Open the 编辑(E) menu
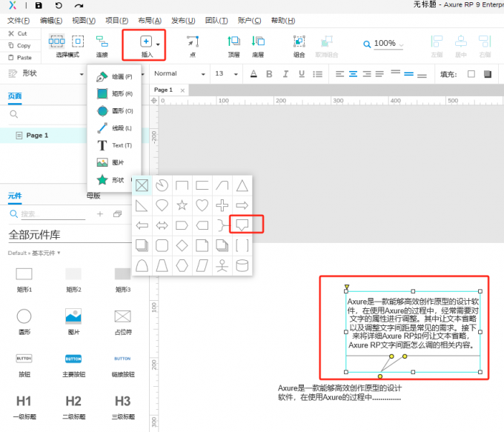Viewport: 504px width, 432px height. pyautogui.click(x=51, y=21)
